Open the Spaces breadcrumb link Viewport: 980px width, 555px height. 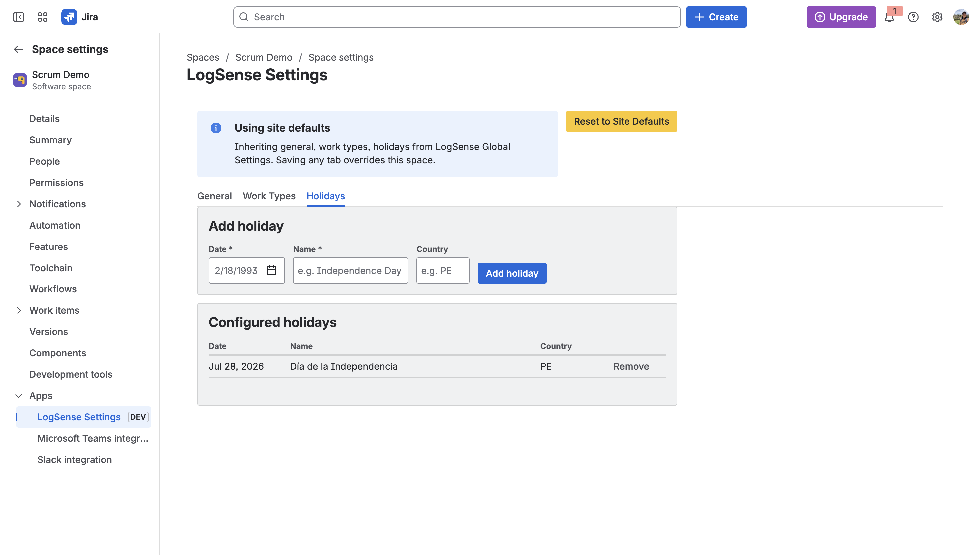[x=203, y=57]
